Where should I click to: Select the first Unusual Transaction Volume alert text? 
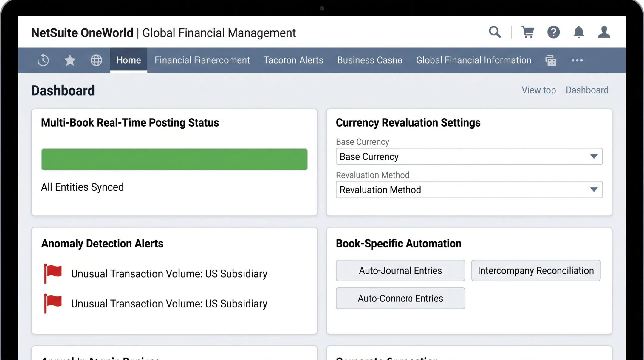tap(169, 274)
